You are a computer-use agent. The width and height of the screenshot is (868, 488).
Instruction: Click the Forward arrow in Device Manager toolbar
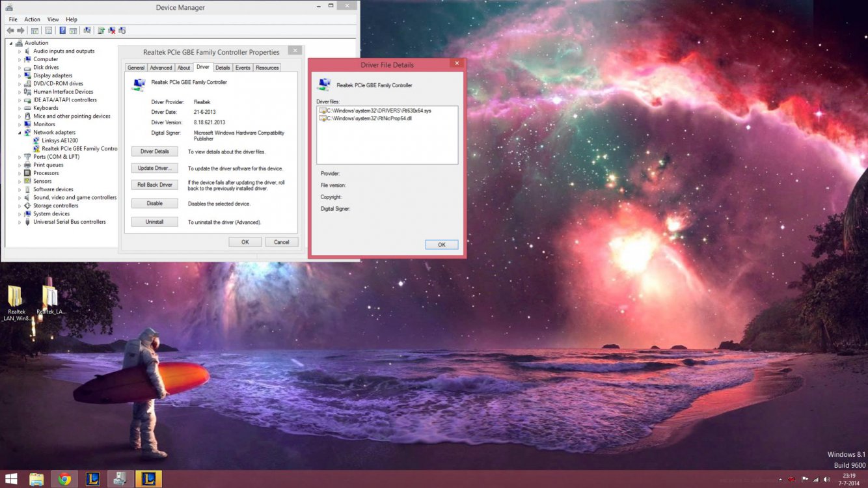[x=20, y=31]
